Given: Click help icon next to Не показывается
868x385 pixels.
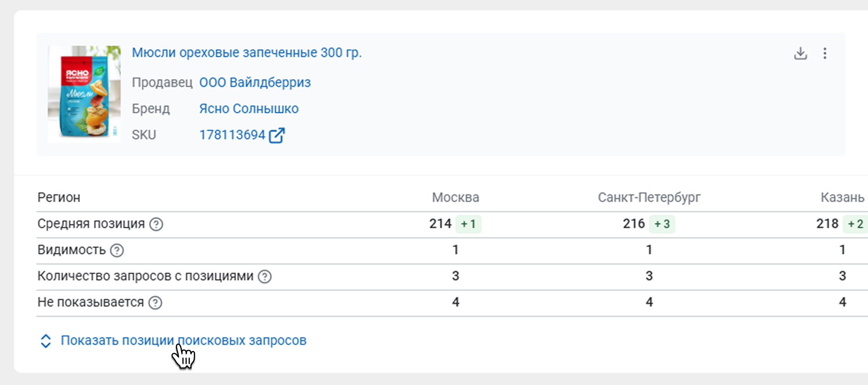Looking at the screenshot, I should tap(155, 303).
